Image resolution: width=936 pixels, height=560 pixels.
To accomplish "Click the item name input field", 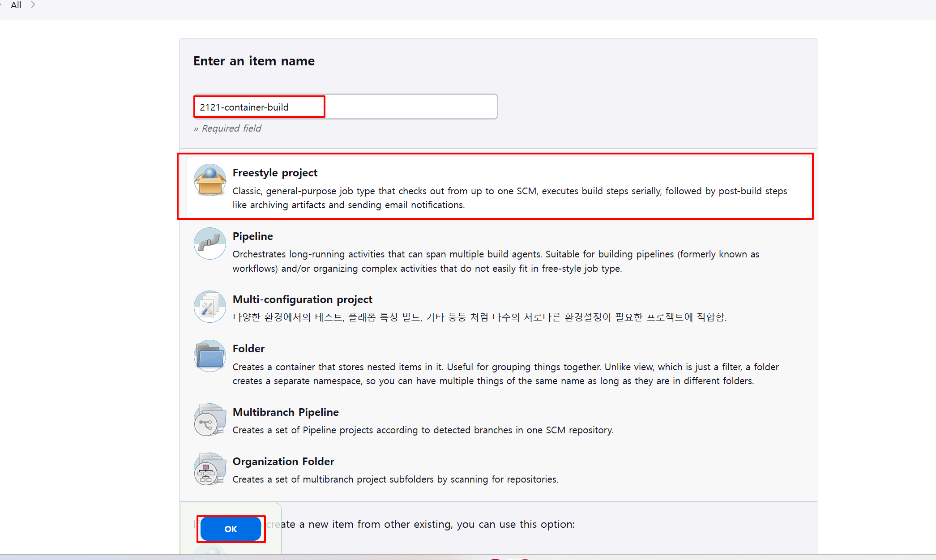I will pyautogui.click(x=345, y=107).
